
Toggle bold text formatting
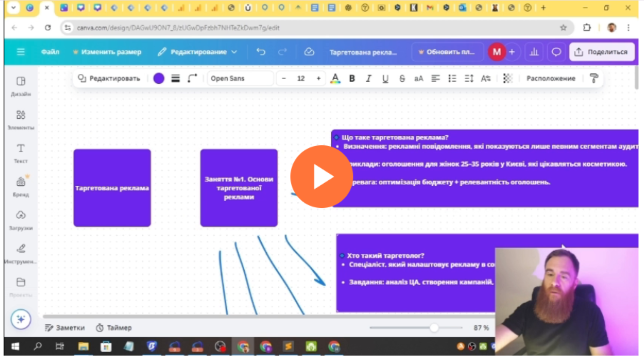[352, 78]
